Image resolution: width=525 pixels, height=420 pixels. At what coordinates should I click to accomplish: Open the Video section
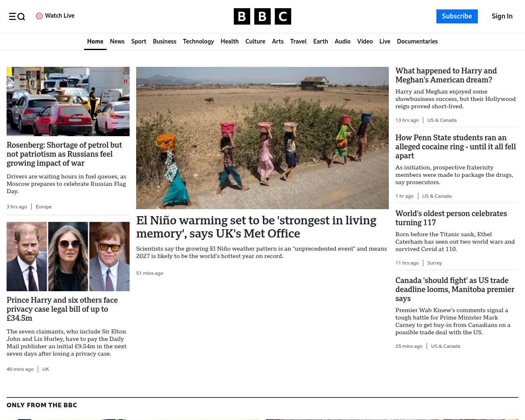[365, 41]
